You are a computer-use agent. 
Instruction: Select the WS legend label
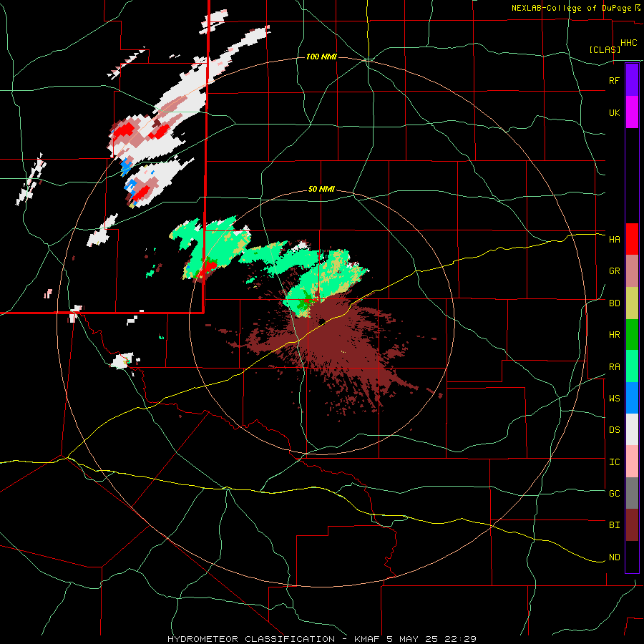[x=614, y=399]
